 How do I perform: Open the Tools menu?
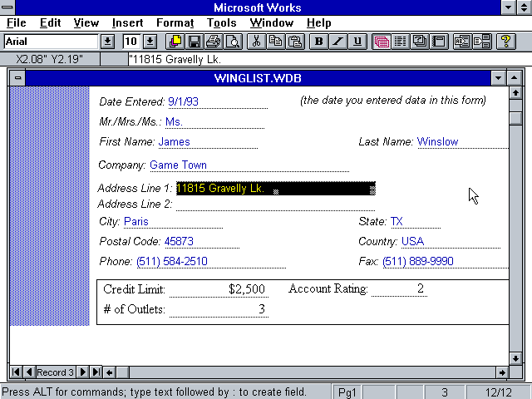[x=222, y=22]
